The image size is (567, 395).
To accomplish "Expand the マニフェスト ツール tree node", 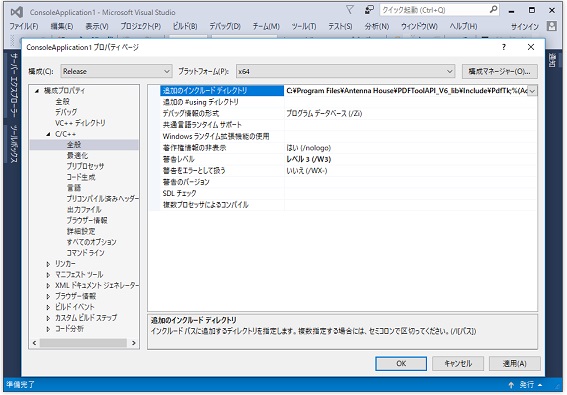I will pos(48,275).
